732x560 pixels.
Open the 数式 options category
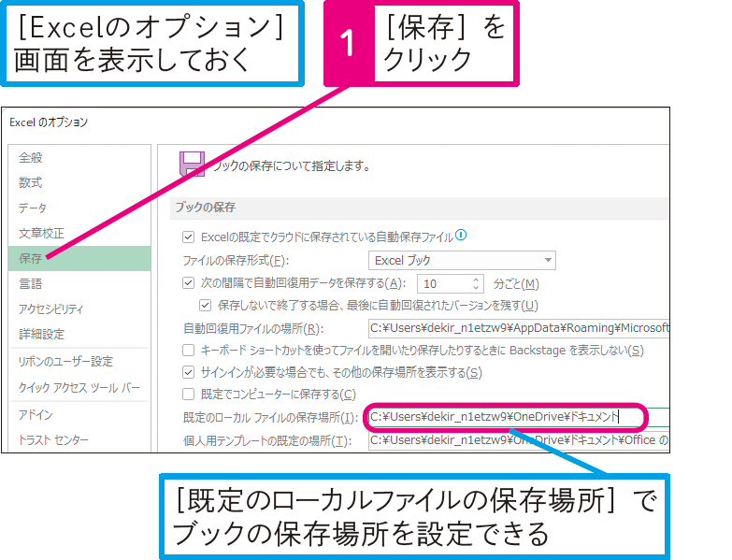tap(31, 182)
